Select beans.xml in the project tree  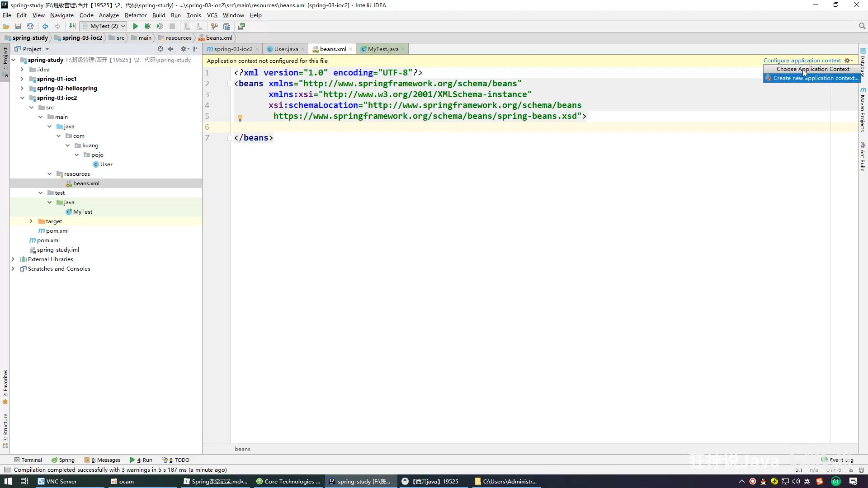click(x=86, y=183)
